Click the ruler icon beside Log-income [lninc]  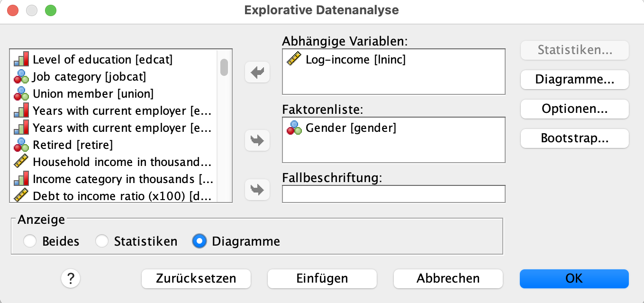pos(294,60)
